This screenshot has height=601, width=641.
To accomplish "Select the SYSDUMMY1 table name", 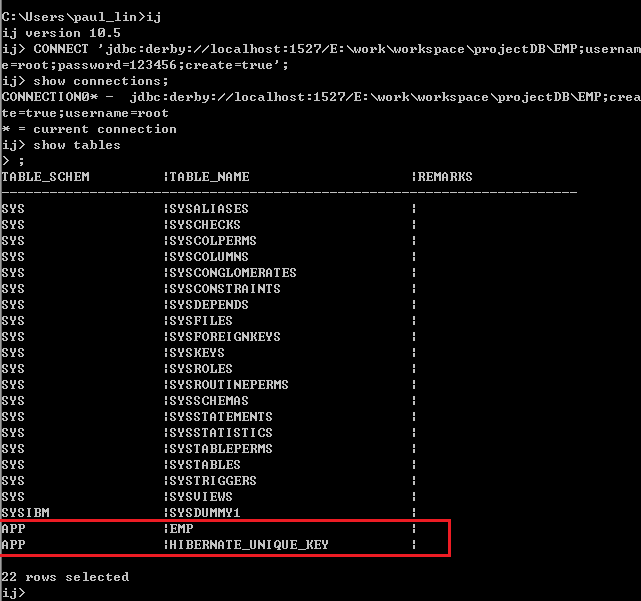I will pyautogui.click(x=205, y=513).
